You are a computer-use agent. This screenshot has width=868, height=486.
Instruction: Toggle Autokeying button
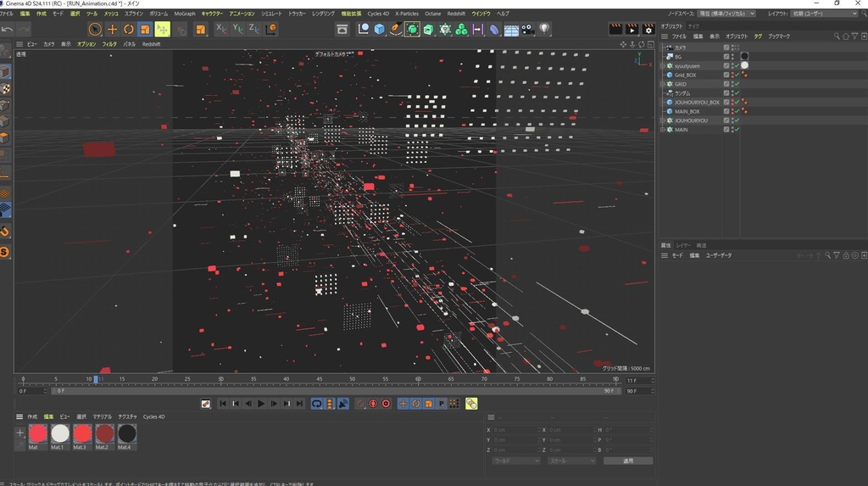(373, 404)
